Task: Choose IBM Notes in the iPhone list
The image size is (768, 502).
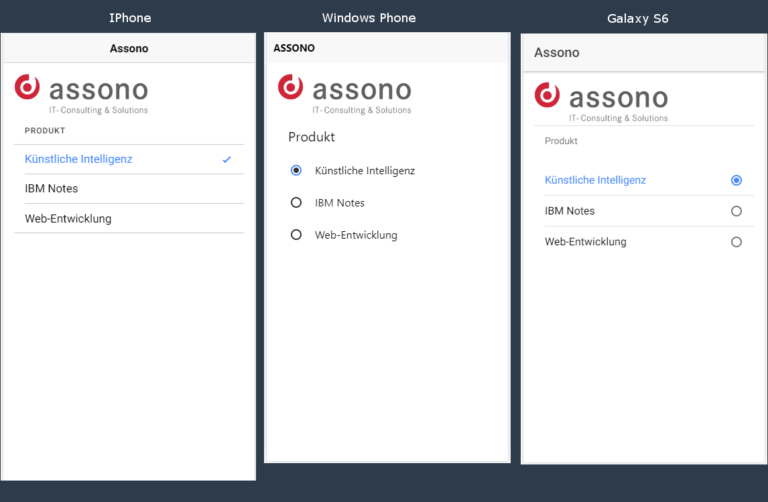Action: [129, 189]
